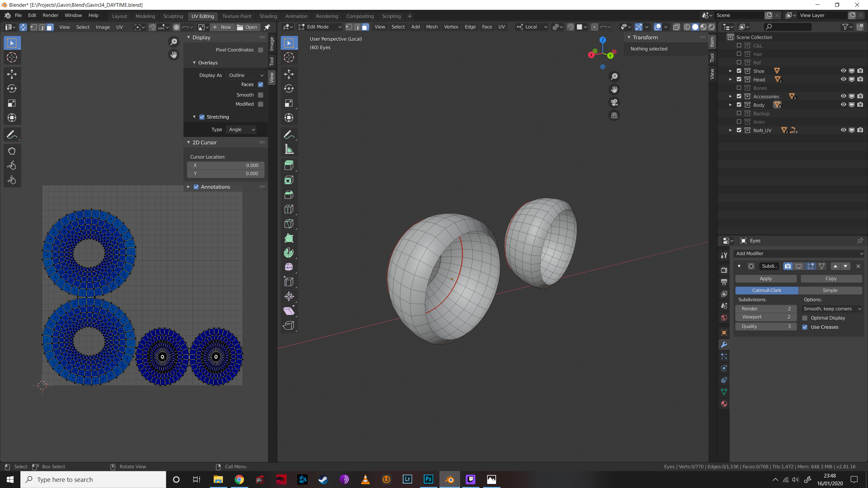The image size is (868, 488).
Task: Select the Annotate tool in UV editor
Action: pos(12,135)
